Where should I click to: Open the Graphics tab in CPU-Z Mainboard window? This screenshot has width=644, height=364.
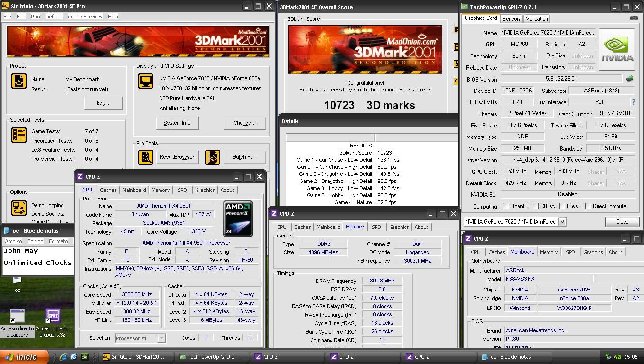click(593, 252)
